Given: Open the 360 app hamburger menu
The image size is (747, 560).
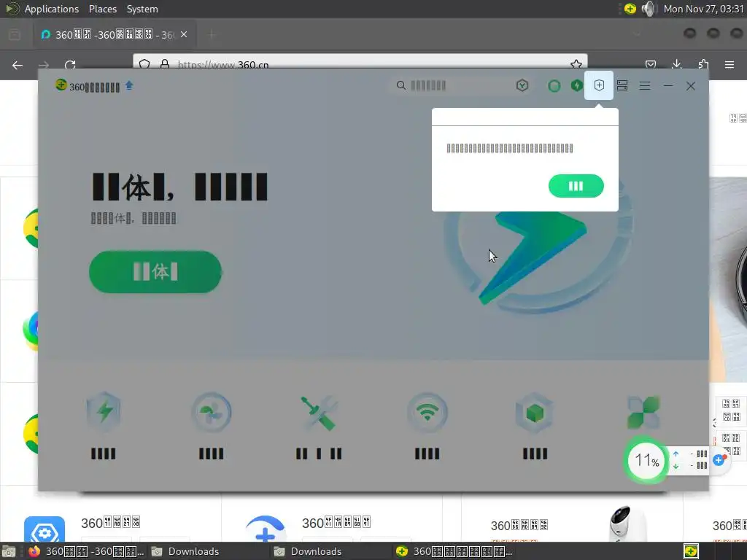Looking at the screenshot, I should click(645, 86).
